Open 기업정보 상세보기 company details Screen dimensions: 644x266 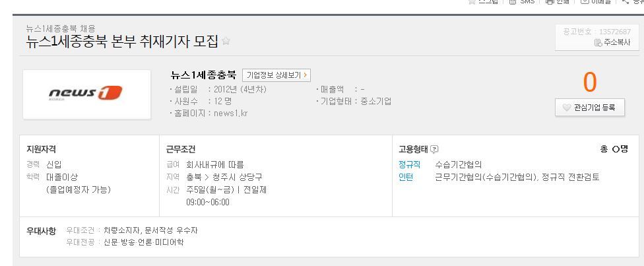coord(276,75)
